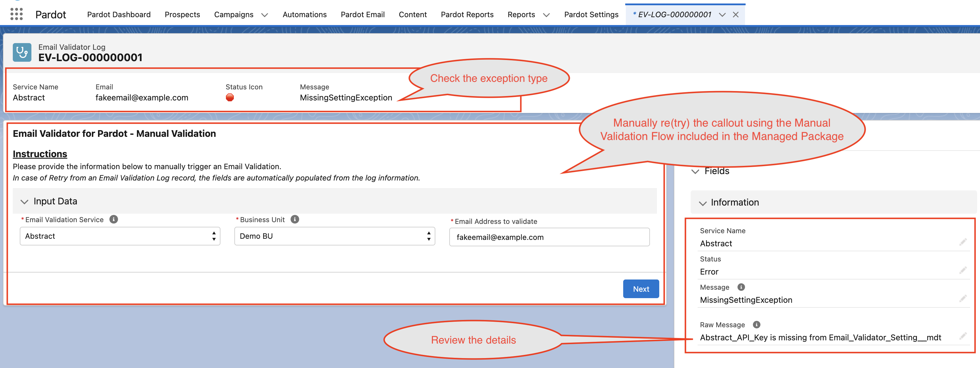
Task: Collapse the Input Data section
Action: pos(24,201)
